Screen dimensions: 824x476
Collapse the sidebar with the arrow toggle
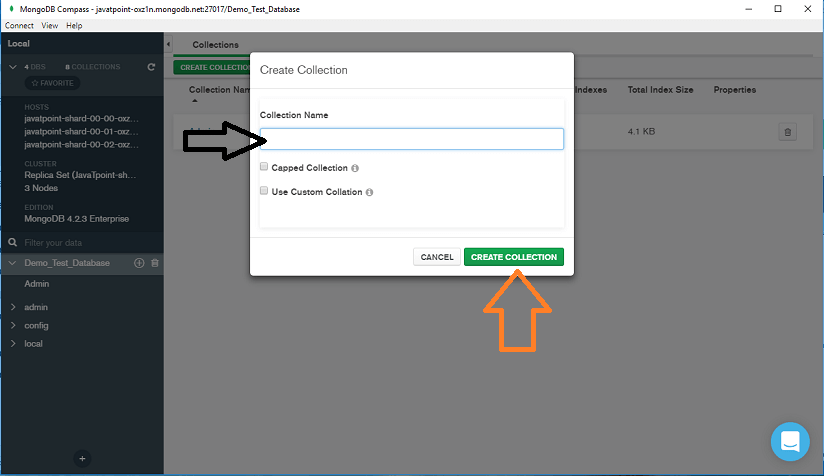[168, 44]
